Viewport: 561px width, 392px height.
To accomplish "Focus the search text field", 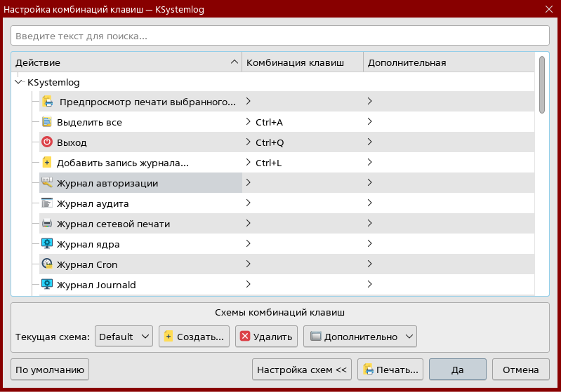I will (279, 36).
